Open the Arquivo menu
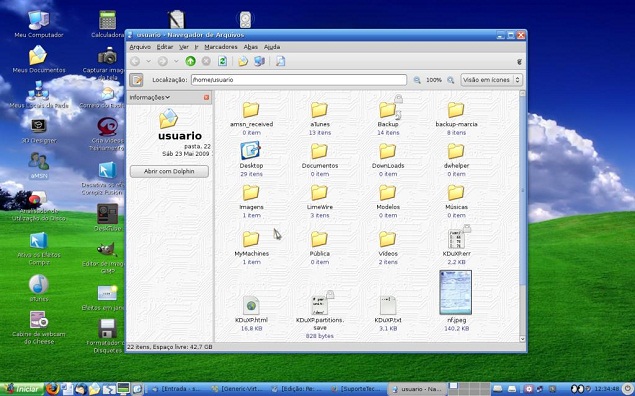 140,47
